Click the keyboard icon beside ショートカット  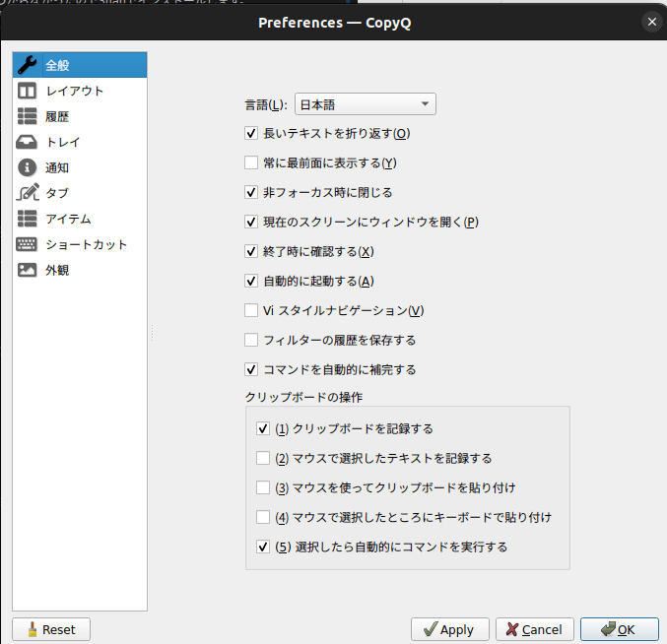tap(27, 244)
